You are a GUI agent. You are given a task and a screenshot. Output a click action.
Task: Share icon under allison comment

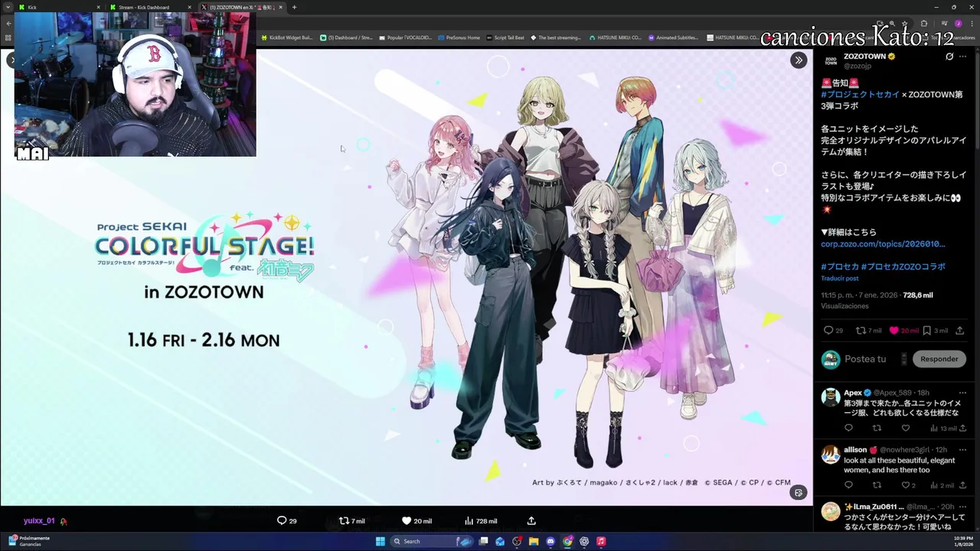(x=963, y=485)
